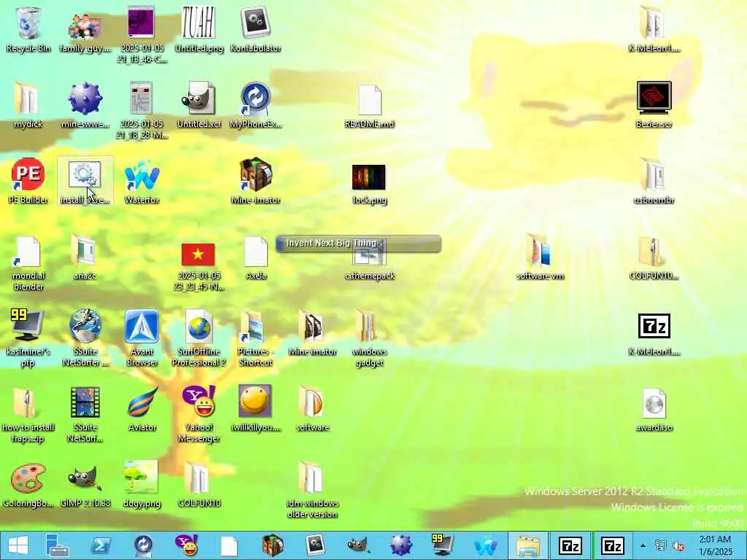Image resolution: width=747 pixels, height=560 pixels.
Task: Open the Mine imator folder
Action: pos(312,332)
